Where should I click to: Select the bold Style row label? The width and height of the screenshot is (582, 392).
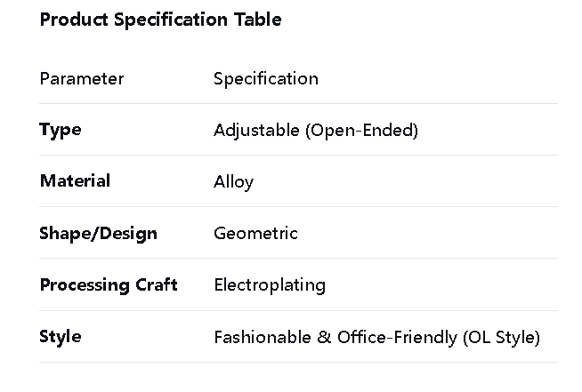(x=61, y=337)
